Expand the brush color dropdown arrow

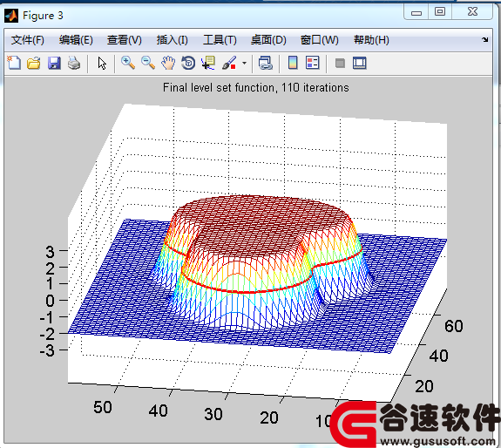[245, 63]
